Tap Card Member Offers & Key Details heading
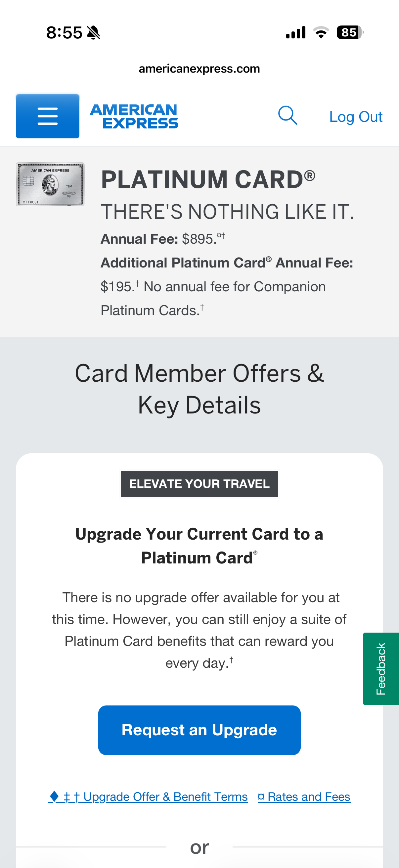 [x=199, y=389]
